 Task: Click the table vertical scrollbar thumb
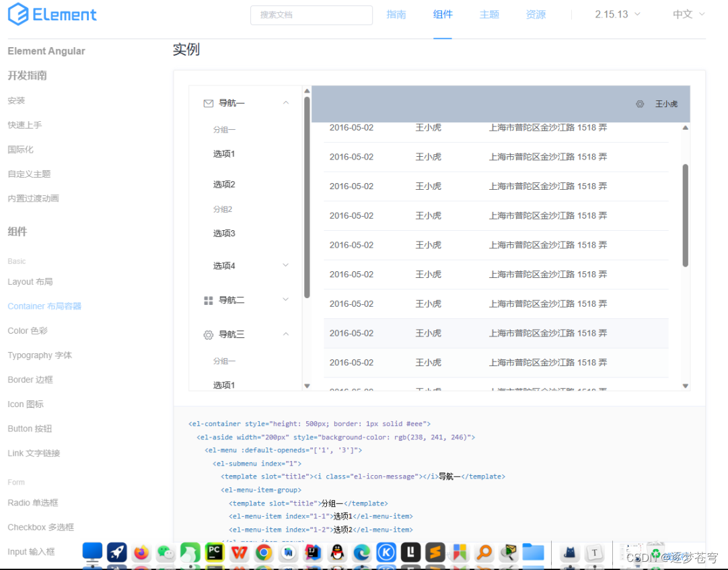click(686, 215)
